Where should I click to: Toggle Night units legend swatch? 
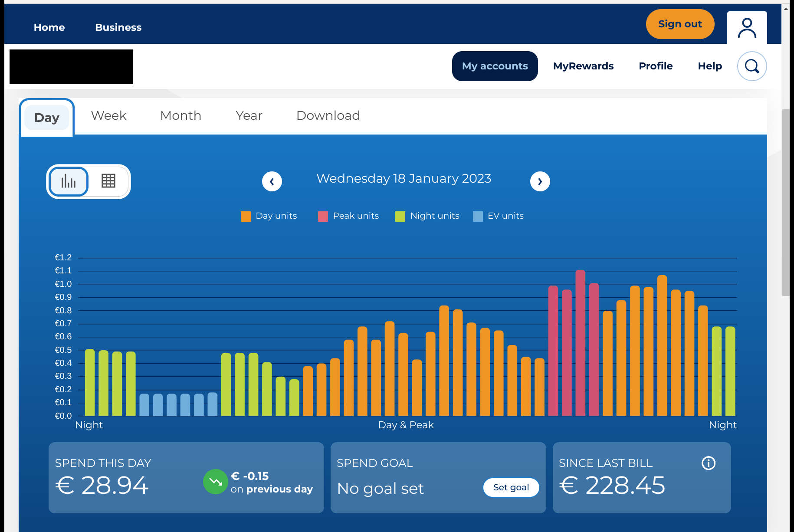(x=400, y=216)
